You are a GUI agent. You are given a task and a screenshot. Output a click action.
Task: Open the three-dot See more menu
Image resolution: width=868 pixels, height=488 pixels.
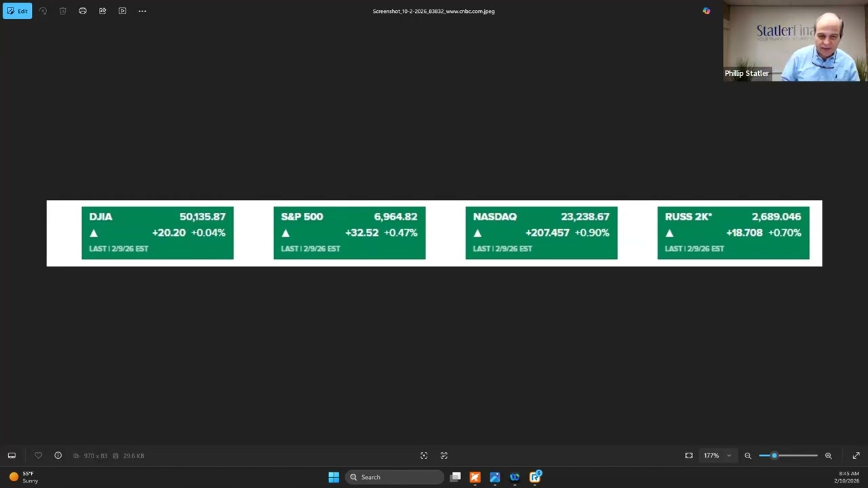(142, 11)
